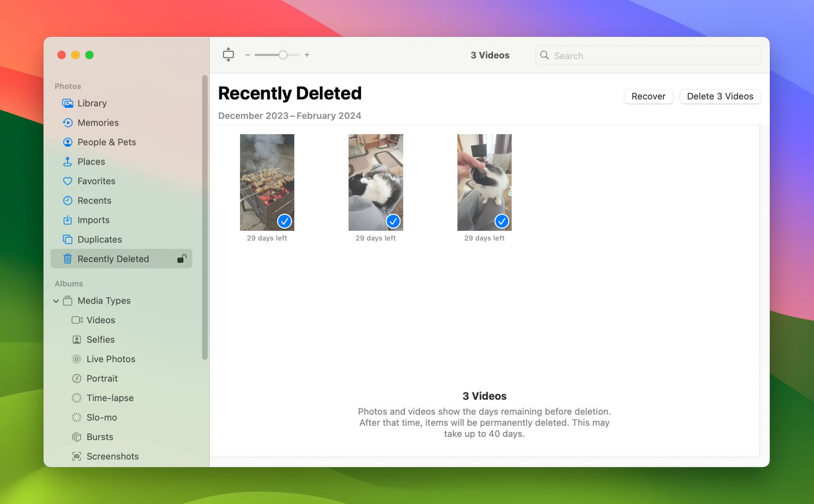Select the Imports sidebar icon
Viewport: 814px width, 504px height.
pos(93,220)
